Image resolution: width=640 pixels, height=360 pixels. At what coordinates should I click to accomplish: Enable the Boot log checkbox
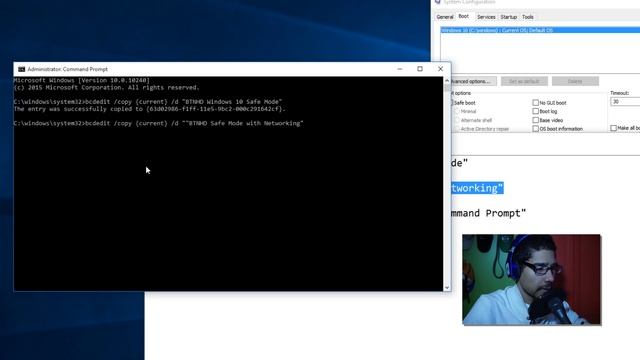[x=536, y=111]
